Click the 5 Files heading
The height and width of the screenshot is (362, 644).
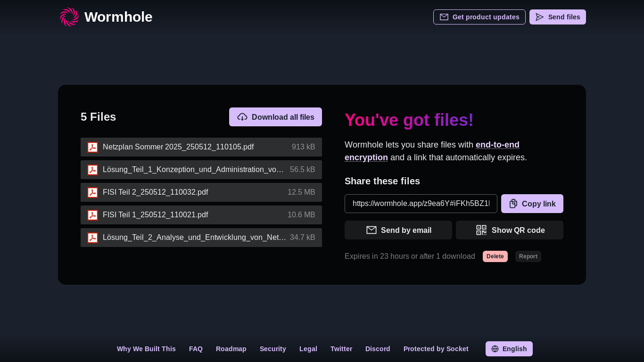[x=99, y=117]
